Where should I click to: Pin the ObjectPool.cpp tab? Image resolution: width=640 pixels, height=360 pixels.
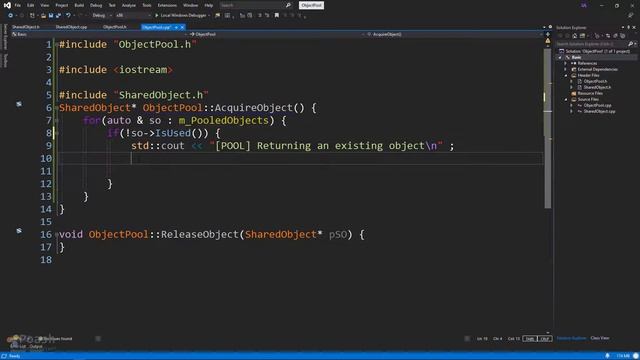pyautogui.click(x=176, y=27)
